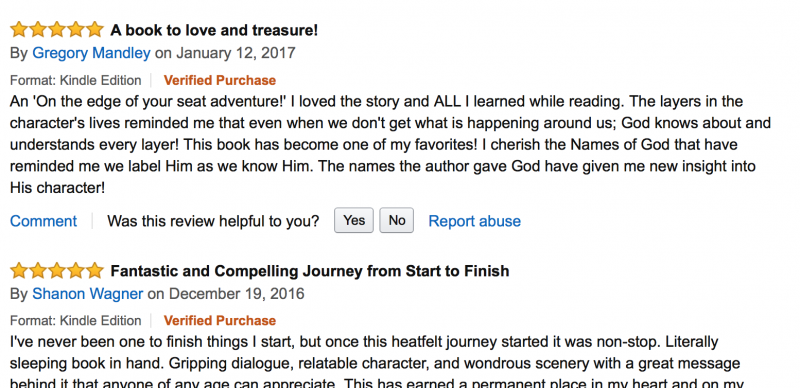Screen dimensions: 800x388
Task: Open 'Fantastic and Compelling Journey' review title
Action: click(x=310, y=271)
